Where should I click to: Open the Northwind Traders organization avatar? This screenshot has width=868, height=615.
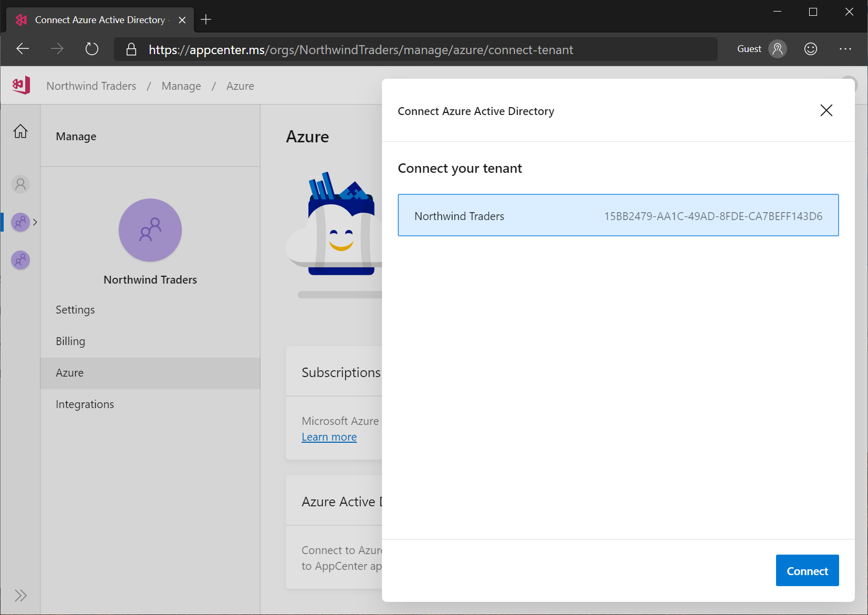pos(20,222)
